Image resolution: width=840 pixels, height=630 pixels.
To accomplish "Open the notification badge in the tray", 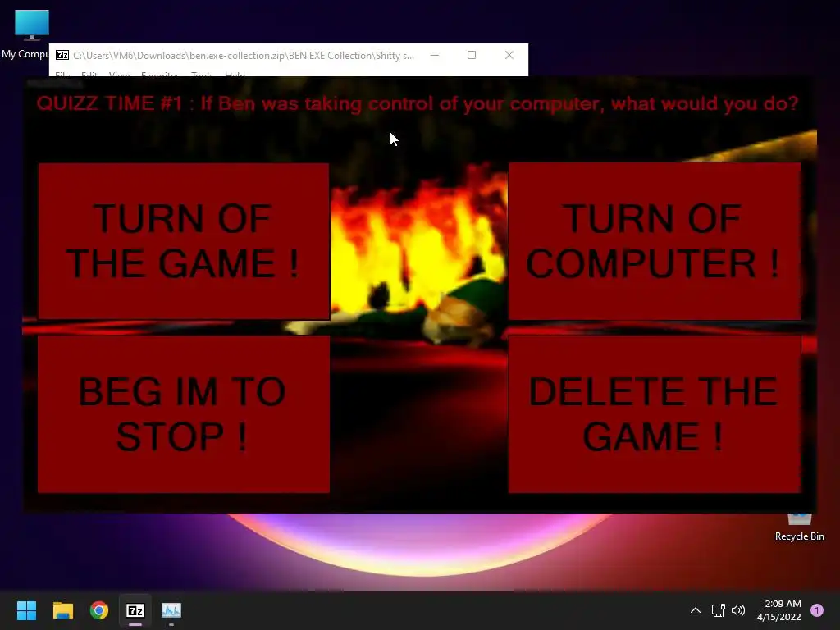I will (x=817, y=610).
